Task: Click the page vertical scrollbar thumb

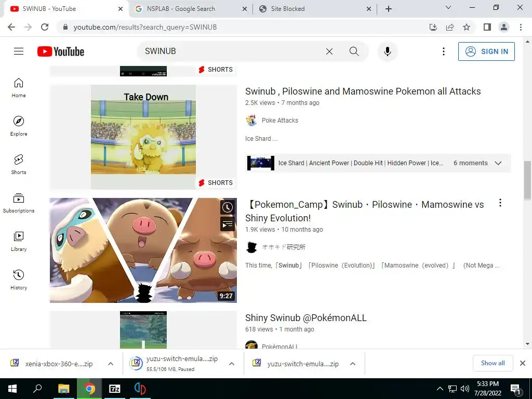Action: [x=527, y=180]
